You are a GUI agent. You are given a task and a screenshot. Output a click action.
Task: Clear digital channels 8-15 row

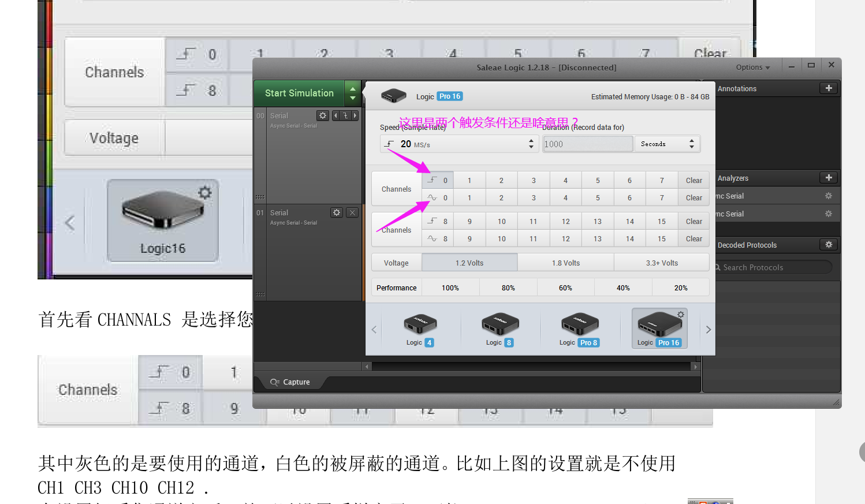pos(694,221)
